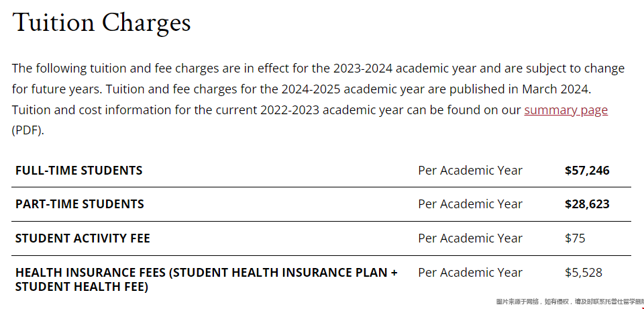Click Per Academic Year in health insurance row

click(470, 272)
